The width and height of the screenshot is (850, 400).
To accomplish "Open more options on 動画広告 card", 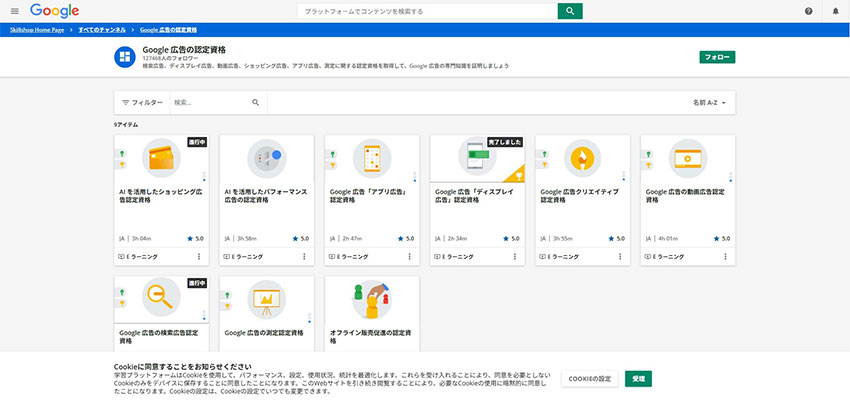I will pyautogui.click(x=725, y=256).
